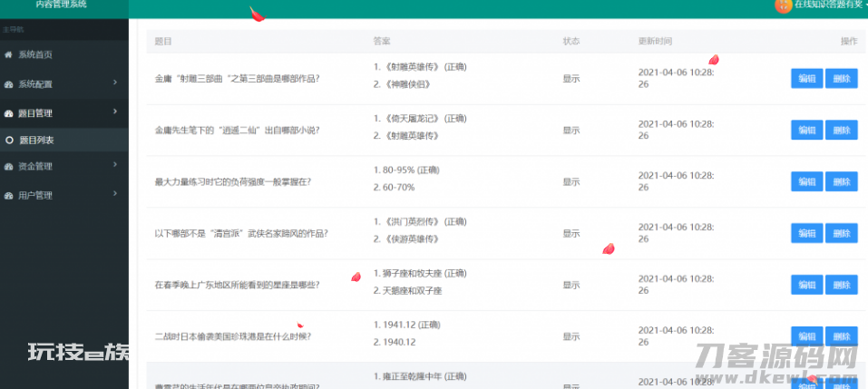Open the 系统配置 sidebar menu
This screenshot has height=389, width=868.
click(64, 84)
